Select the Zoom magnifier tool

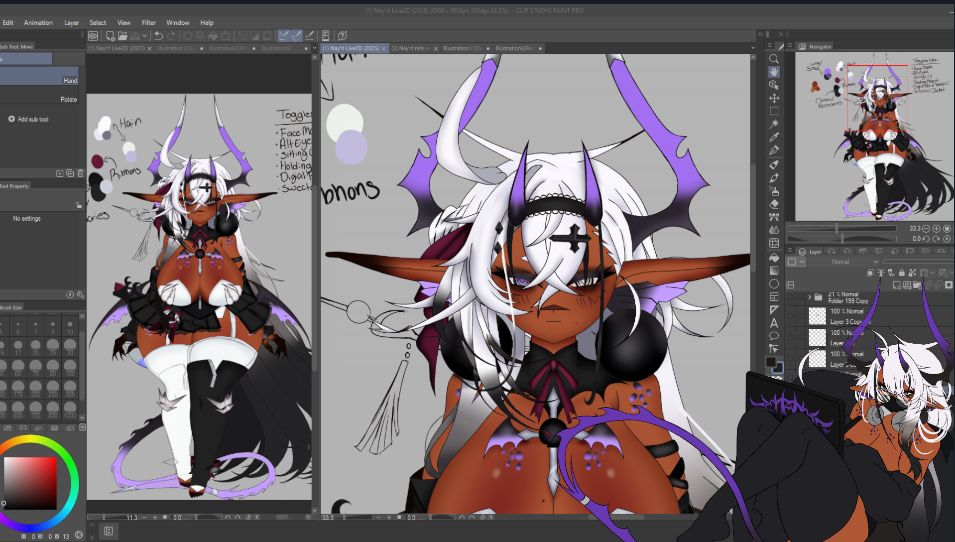click(x=774, y=58)
